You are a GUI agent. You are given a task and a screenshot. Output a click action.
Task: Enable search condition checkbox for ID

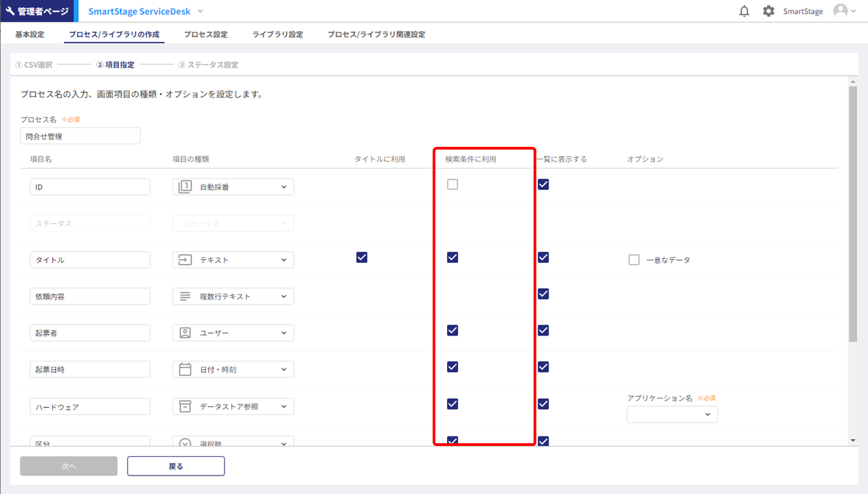[453, 185]
